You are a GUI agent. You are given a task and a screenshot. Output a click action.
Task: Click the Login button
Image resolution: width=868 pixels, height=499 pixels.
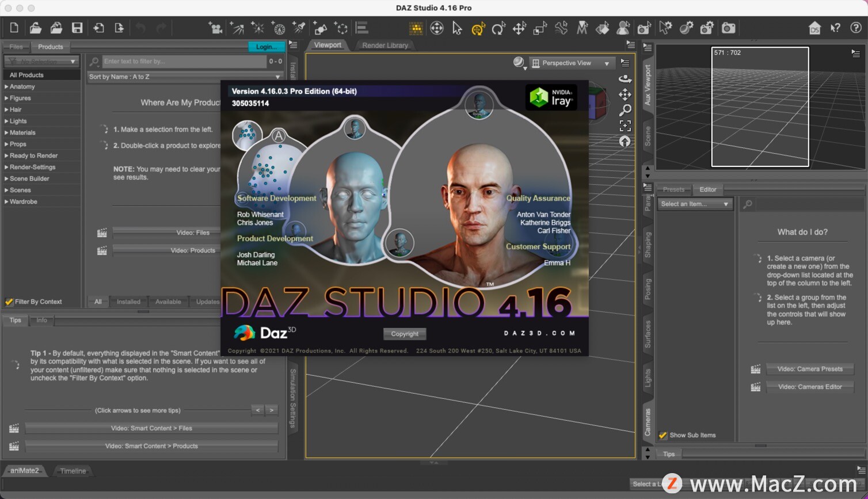click(267, 47)
